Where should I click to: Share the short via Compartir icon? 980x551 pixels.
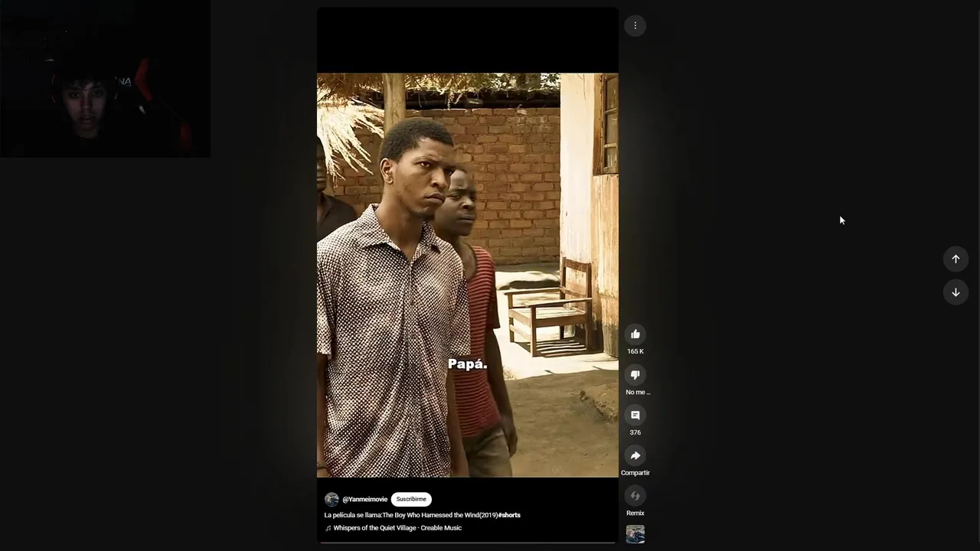[635, 455]
